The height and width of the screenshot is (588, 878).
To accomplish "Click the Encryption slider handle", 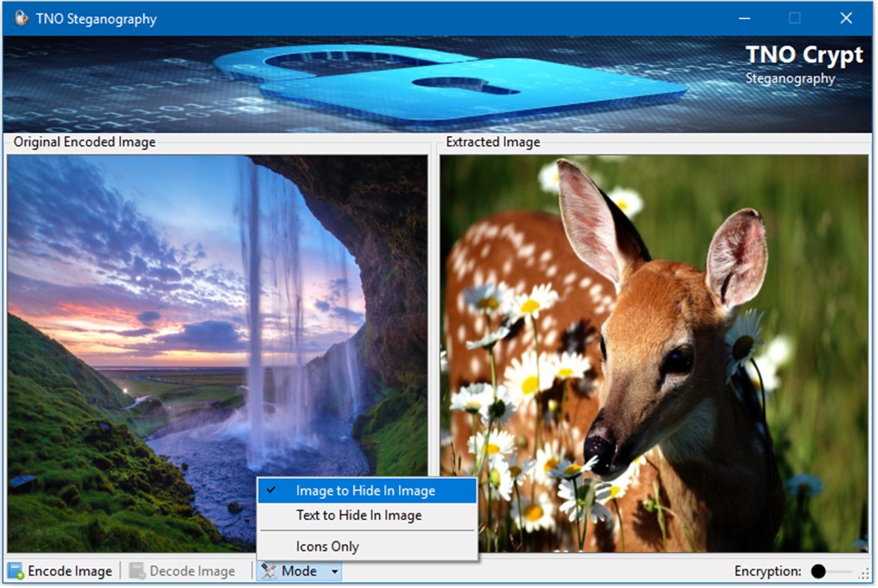I will (818, 572).
